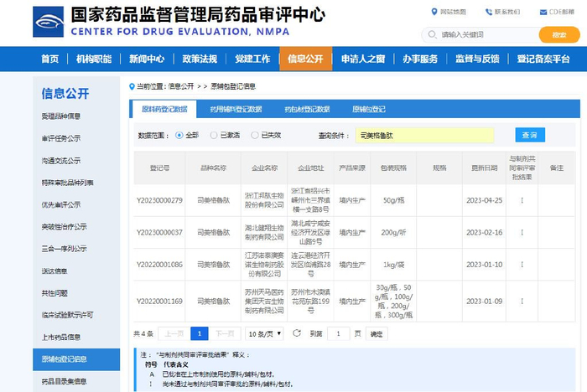Viewport: 587px width, 392px height.
Task: Click the location pin breadcrumb icon
Action: pyautogui.click(x=132, y=86)
